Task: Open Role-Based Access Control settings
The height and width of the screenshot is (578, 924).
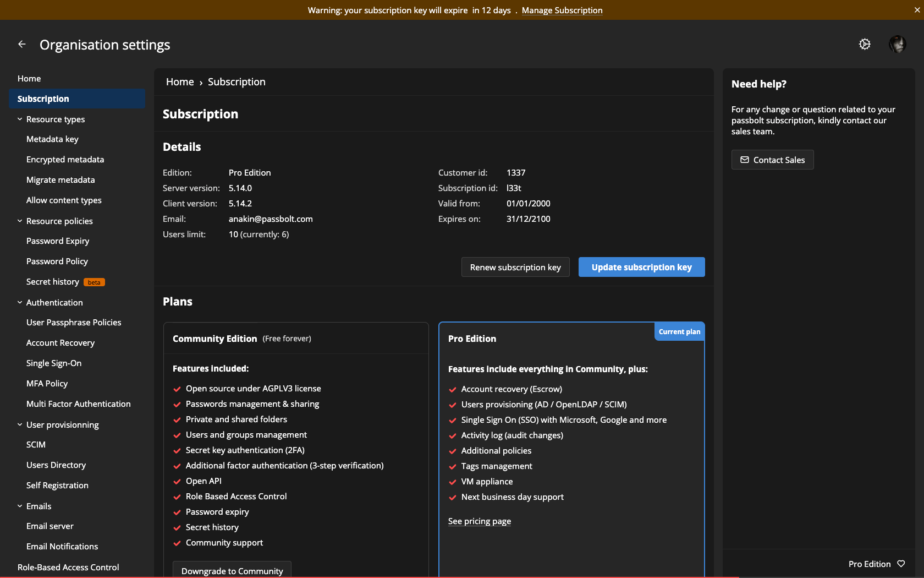Action: pyautogui.click(x=68, y=568)
